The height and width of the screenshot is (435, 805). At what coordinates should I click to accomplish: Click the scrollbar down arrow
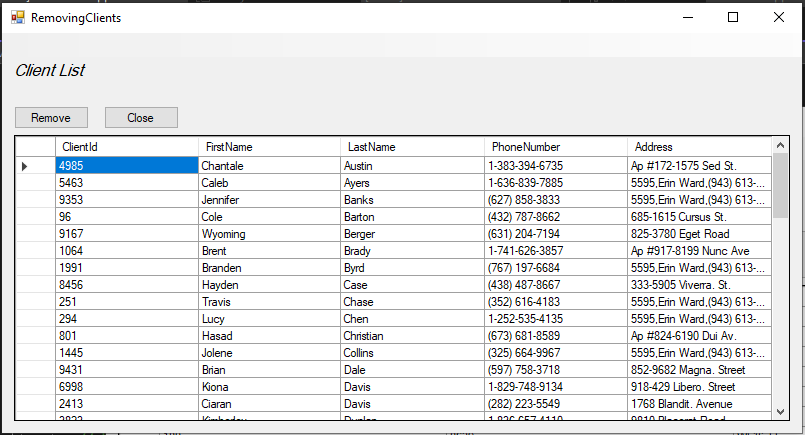point(780,411)
